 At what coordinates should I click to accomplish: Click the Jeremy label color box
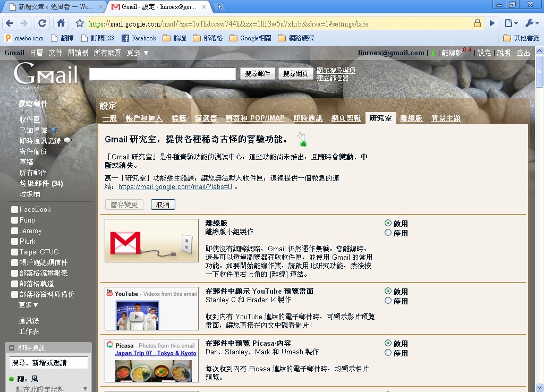[x=14, y=231]
